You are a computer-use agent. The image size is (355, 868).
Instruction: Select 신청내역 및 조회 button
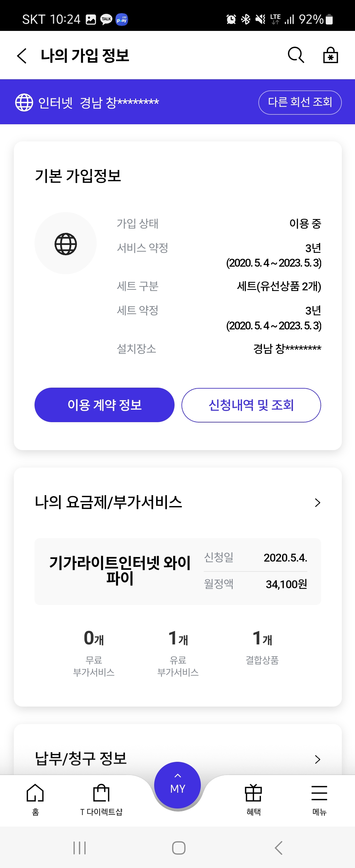[x=251, y=405]
